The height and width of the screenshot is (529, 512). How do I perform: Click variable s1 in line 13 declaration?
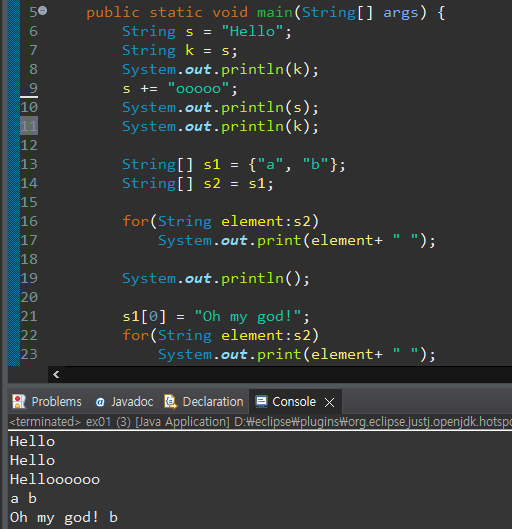(212, 165)
